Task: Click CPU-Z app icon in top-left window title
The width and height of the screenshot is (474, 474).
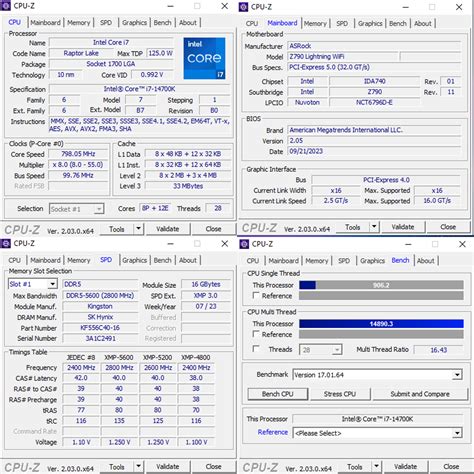Action: 6,6
